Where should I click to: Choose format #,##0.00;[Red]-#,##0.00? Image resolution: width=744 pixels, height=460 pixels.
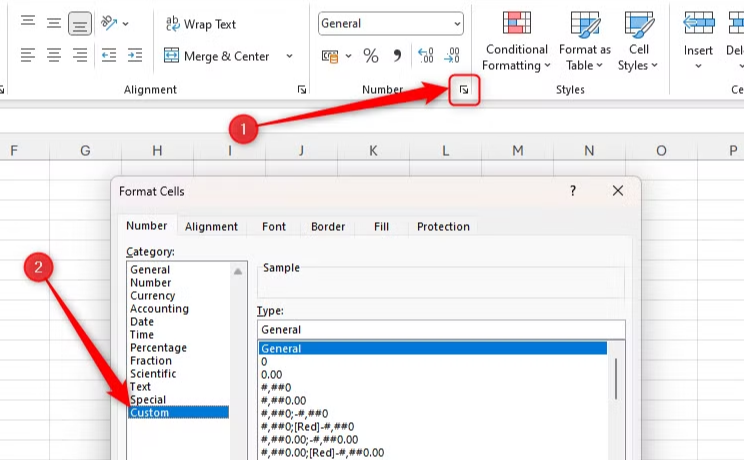click(322, 453)
